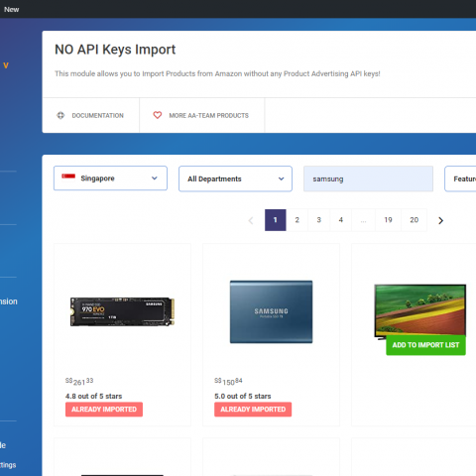Click the Documentation lifebuoy icon
Image resolution: width=476 pixels, height=476 pixels.
(x=60, y=115)
